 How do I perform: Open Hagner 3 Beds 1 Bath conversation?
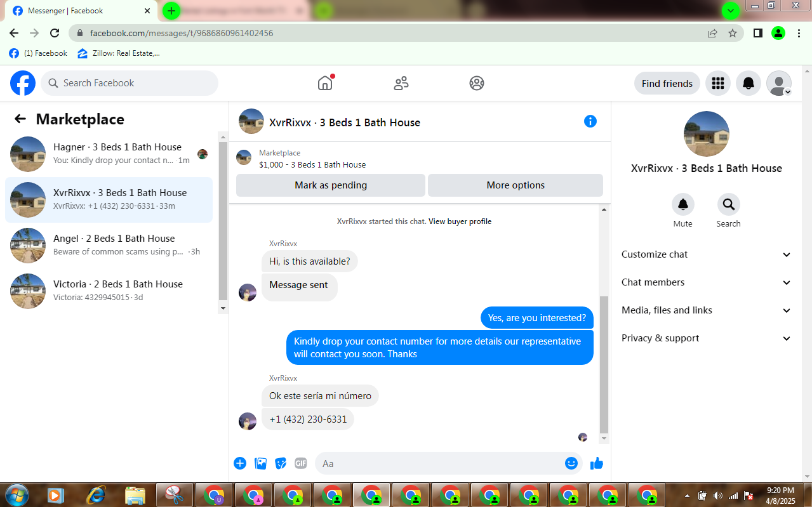109,154
